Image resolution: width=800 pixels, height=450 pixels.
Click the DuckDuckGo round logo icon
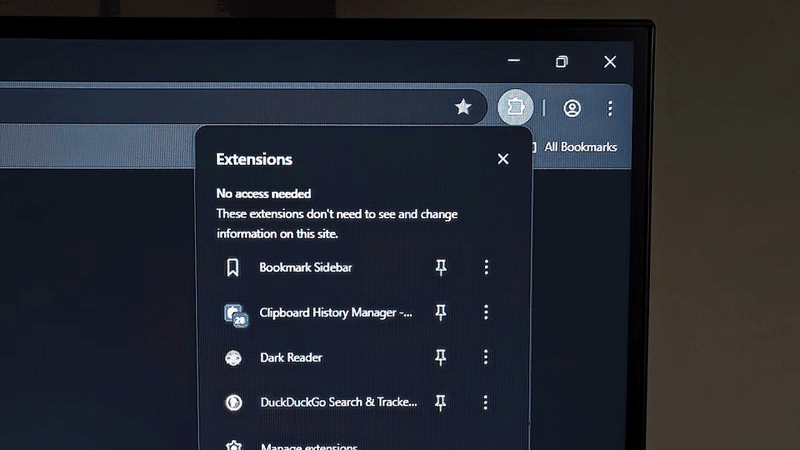pyautogui.click(x=234, y=403)
